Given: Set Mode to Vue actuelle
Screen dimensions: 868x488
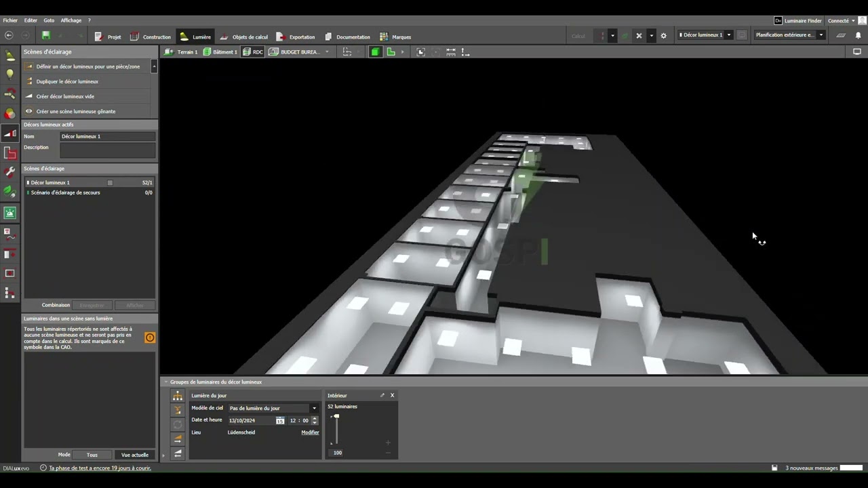Looking at the screenshot, I should coord(134,455).
